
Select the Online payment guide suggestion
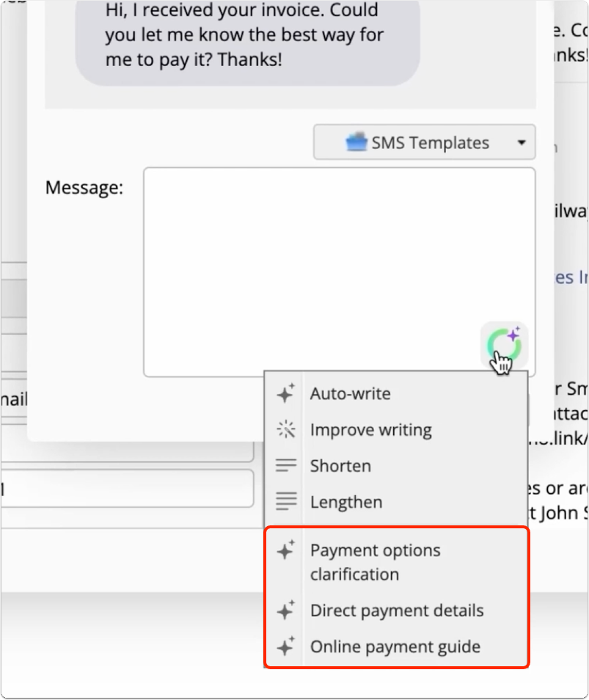395,646
